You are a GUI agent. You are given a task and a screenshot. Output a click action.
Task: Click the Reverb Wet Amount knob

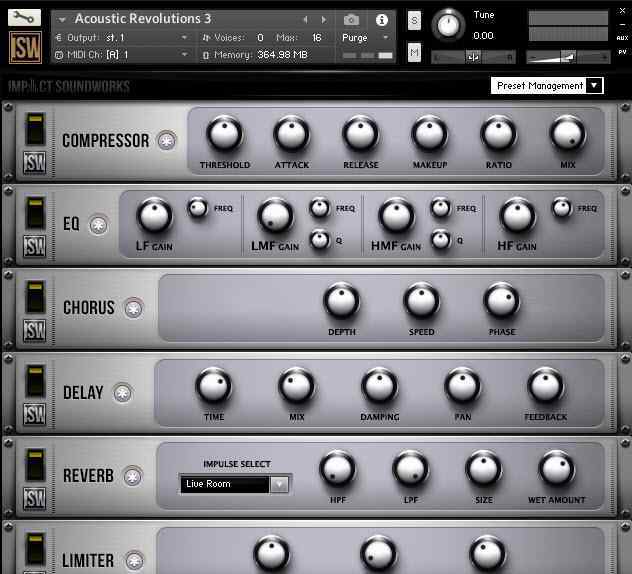point(556,469)
